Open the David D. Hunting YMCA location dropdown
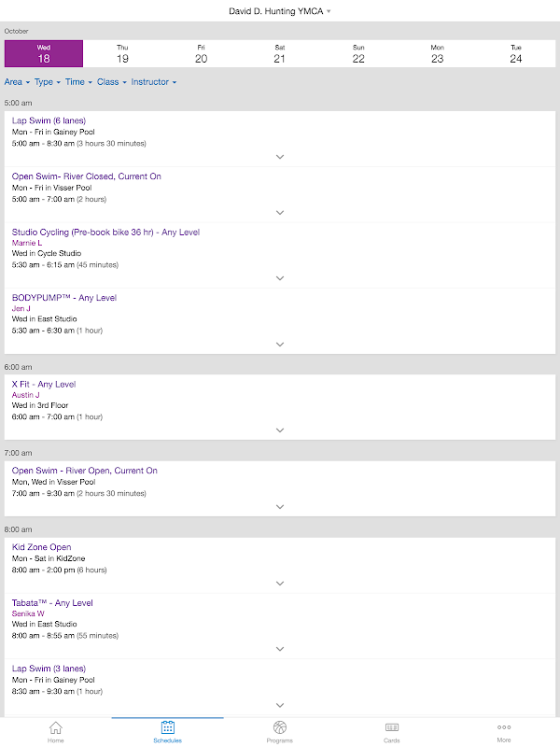Image resolution: width=560 pixels, height=747 pixels. (x=280, y=11)
